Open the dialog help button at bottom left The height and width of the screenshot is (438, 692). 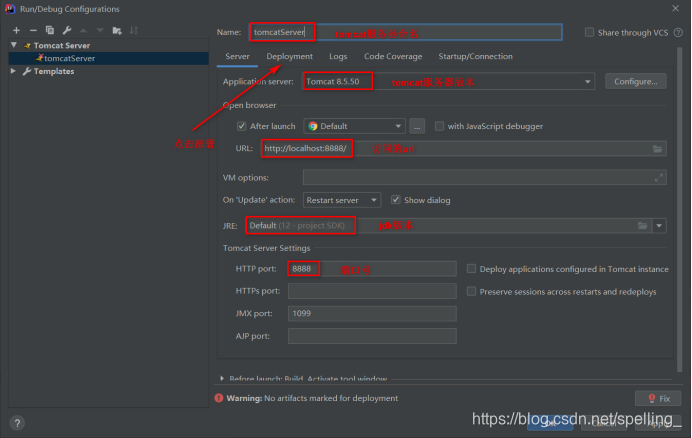coord(17,423)
